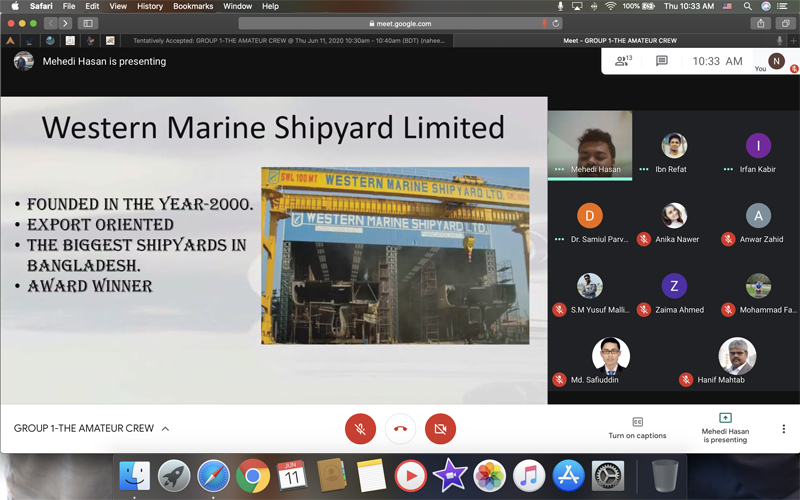Open Notes from the Dock
Screen dimensions: 800x500
[371, 476]
